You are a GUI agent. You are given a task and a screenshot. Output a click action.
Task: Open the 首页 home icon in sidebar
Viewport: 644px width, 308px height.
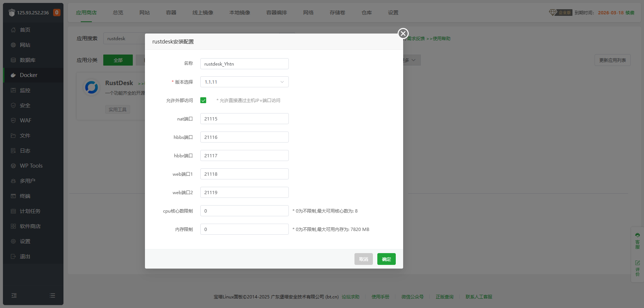tap(13, 30)
